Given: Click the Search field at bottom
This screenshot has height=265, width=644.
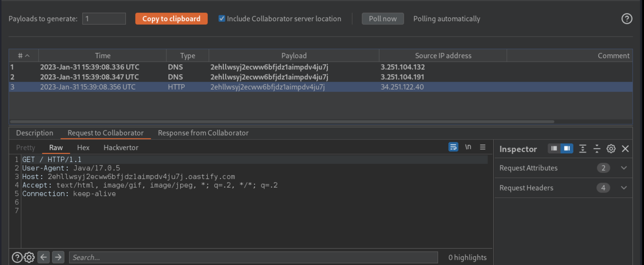Looking at the screenshot, I should [253, 257].
